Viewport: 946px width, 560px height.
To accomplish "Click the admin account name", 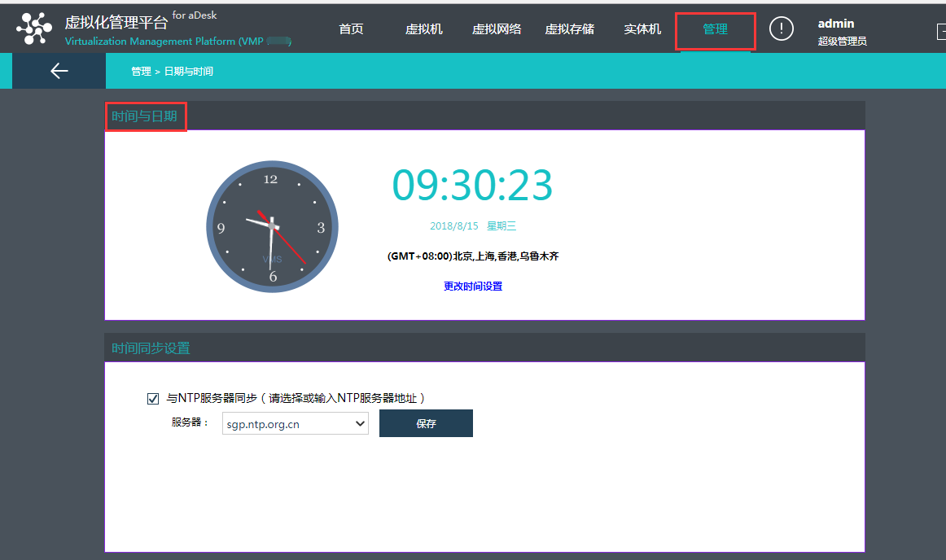I will [836, 23].
